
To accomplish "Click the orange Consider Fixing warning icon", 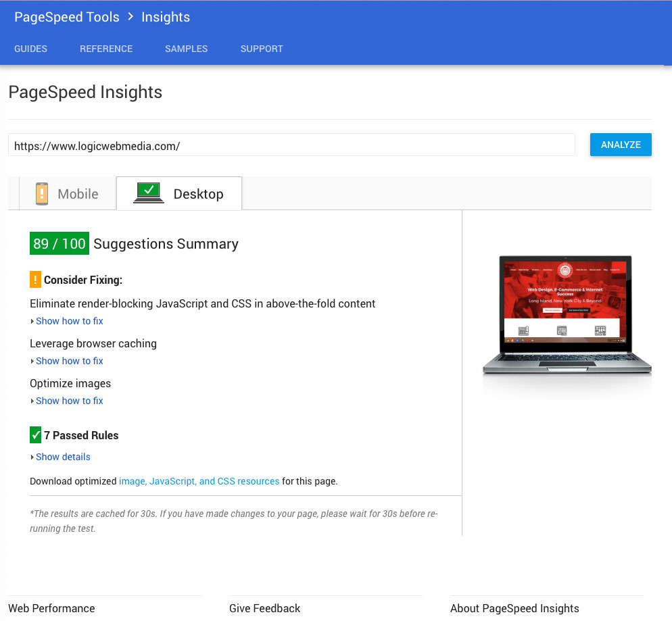I will click(x=35, y=280).
